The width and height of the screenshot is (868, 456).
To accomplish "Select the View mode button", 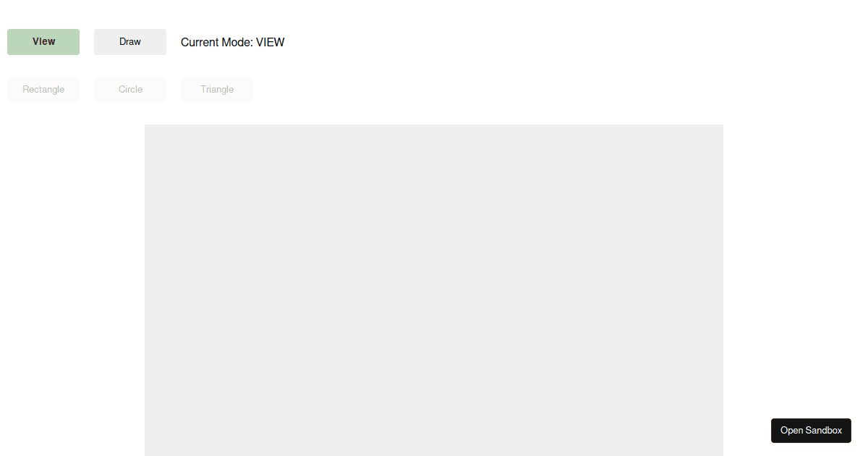I will click(x=43, y=42).
